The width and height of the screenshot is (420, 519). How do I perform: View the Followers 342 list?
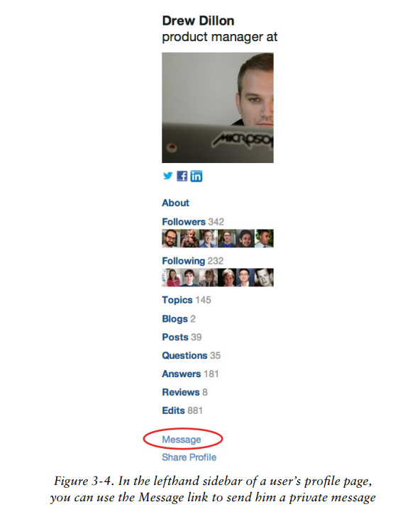tap(193, 221)
